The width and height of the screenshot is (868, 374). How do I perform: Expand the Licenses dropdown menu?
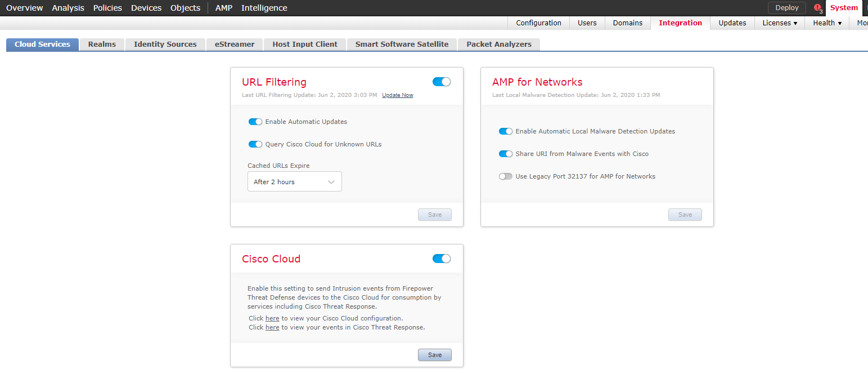[x=780, y=23]
